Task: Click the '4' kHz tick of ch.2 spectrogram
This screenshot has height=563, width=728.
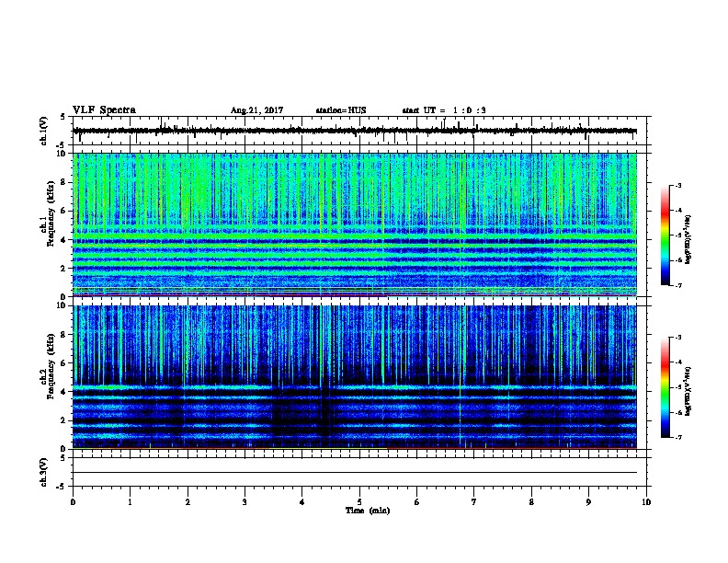Action: [63, 392]
